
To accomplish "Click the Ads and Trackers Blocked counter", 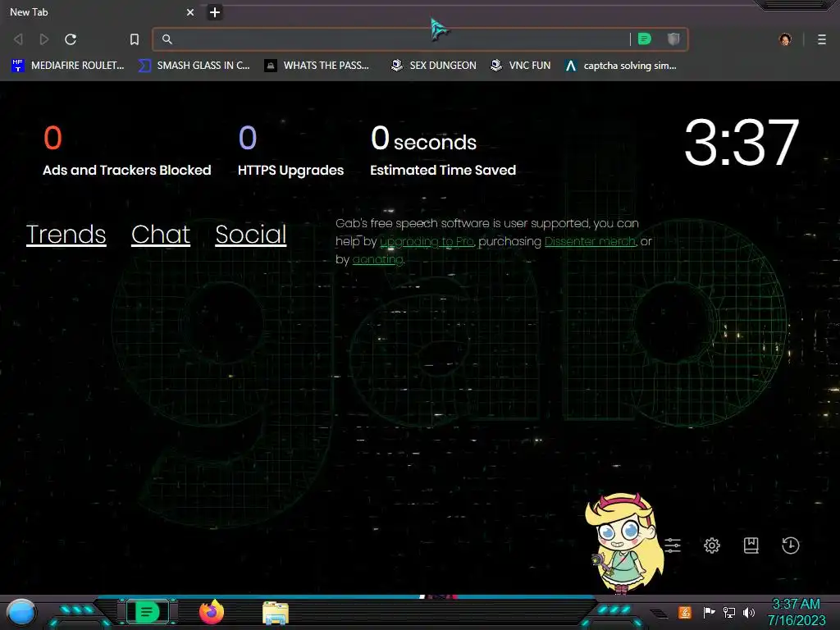I will [127, 151].
